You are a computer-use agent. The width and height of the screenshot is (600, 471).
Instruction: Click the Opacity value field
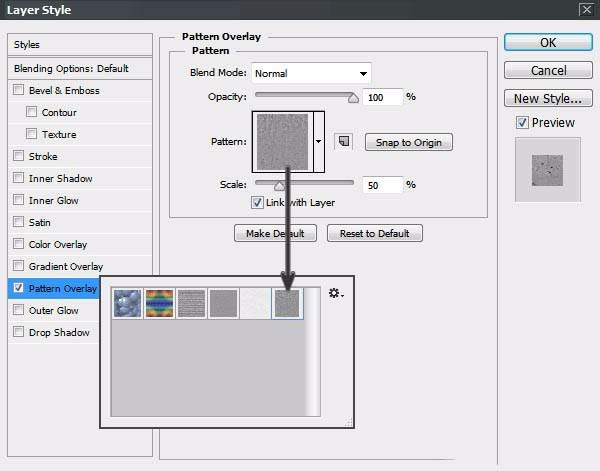pyautogui.click(x=384, y=98)
